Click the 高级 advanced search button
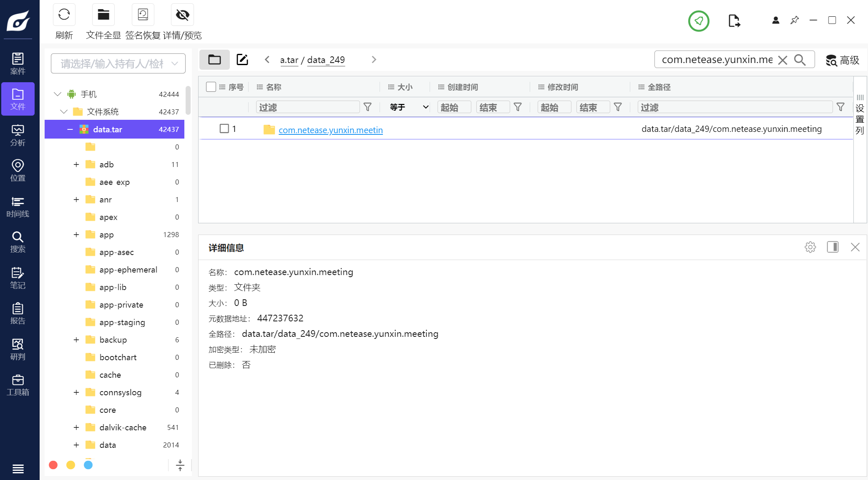This screenshot has height=480, width=868. click(x=842, y=60)
